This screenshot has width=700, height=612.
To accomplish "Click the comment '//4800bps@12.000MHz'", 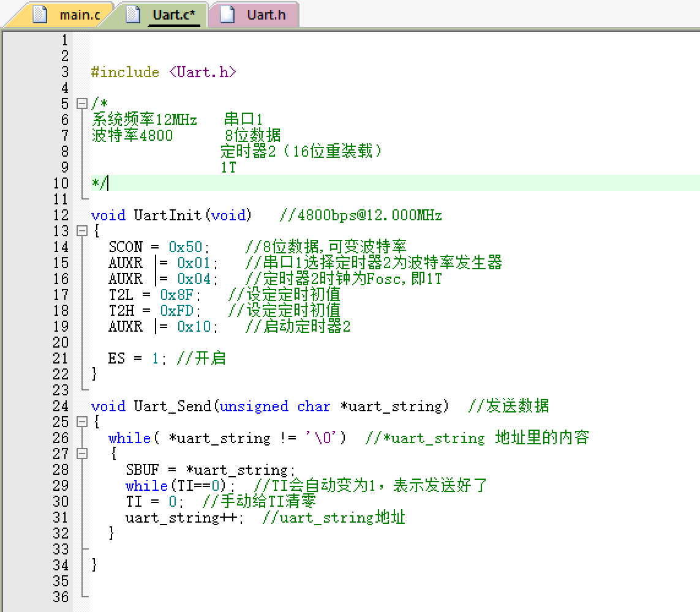I will pyautogui.click(x=361, y=215).
